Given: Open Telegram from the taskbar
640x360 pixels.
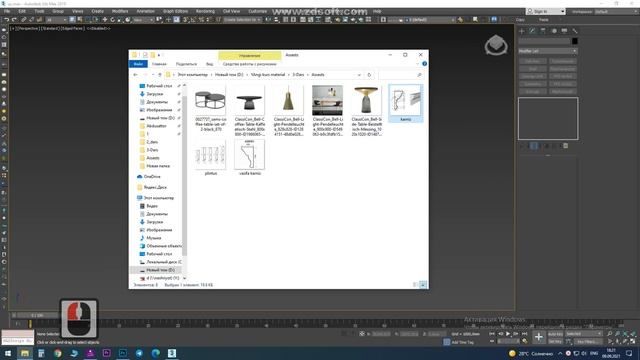Looking at the screenshot, I should [139, 353].
